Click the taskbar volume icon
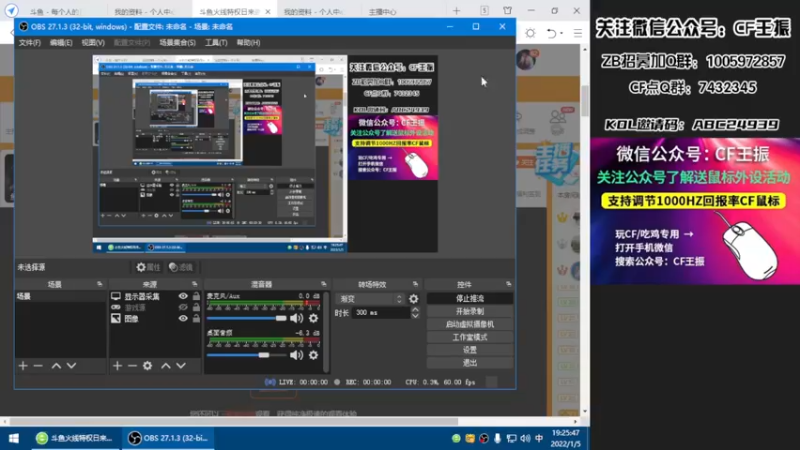 pos(525,438)
